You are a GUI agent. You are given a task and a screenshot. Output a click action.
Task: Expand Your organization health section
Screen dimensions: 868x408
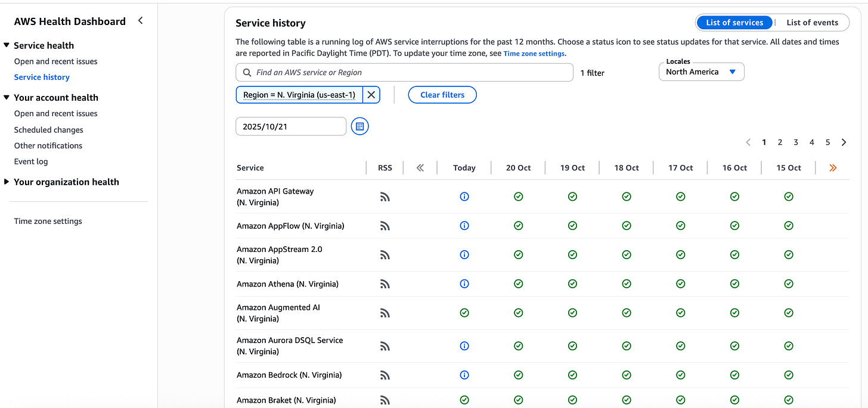[x=7, y=182]
